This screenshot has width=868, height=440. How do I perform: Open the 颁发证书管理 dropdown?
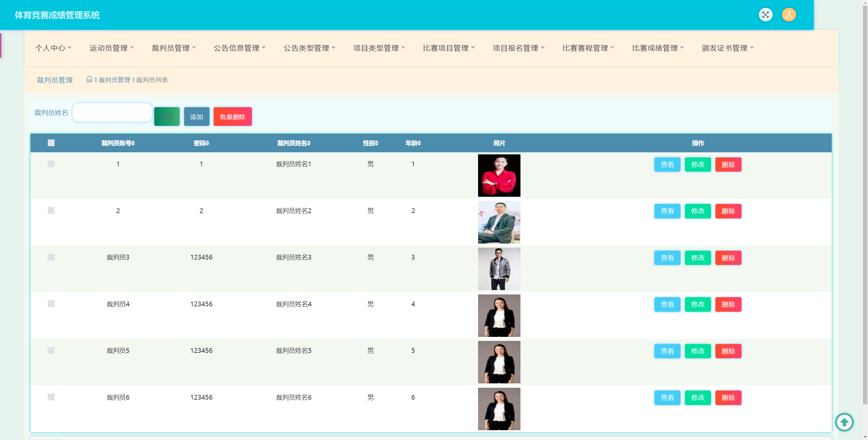coord(727,48)
